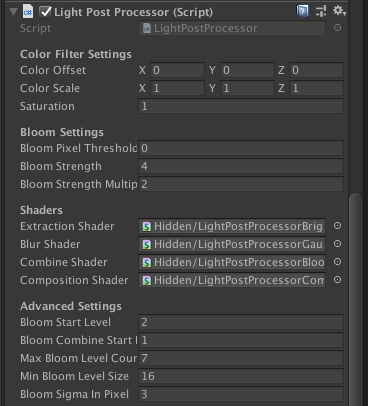Click the Color Offset X field
The image size is (368, 406).
177,70
